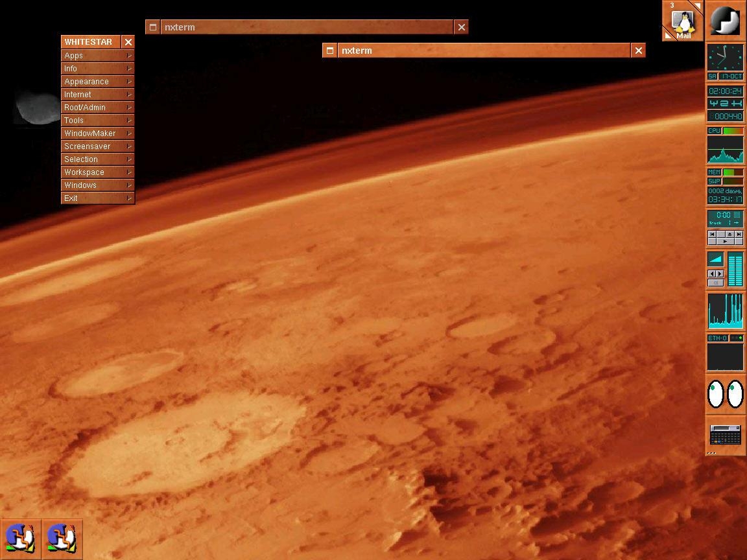
Task: Click the MEM/SWP memory monitor dockapp
Action: [725, 176]
